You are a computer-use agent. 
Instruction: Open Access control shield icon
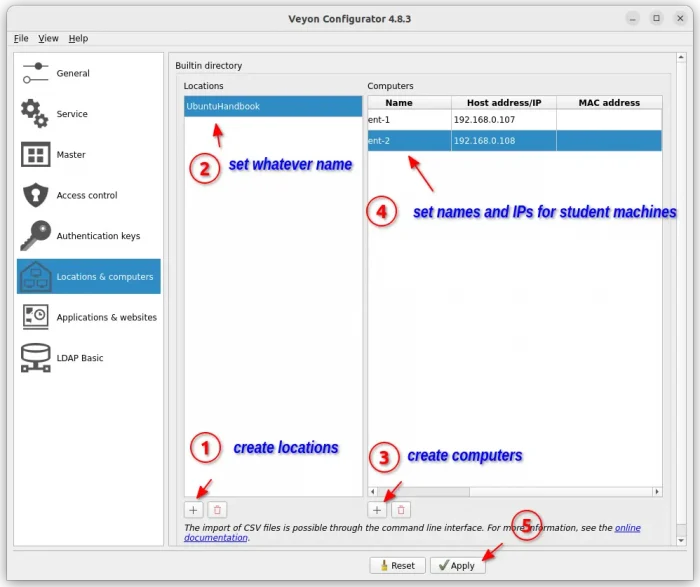pos(36,196)
